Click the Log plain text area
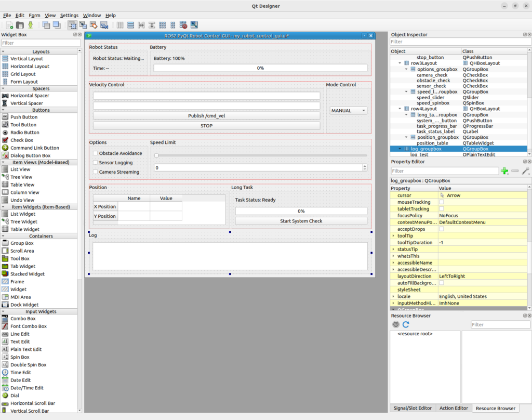532x420 pixels. pos(230,256)
